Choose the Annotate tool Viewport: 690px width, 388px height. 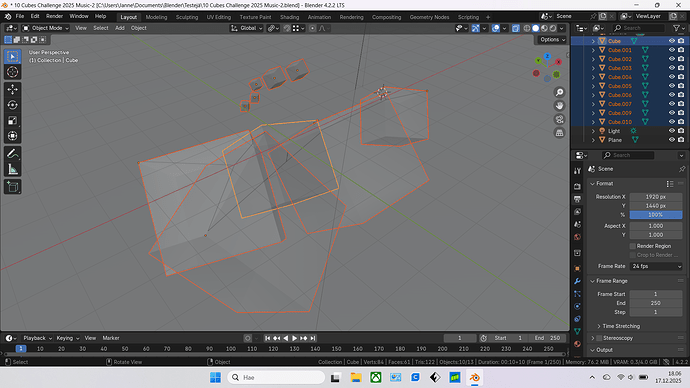12,154
